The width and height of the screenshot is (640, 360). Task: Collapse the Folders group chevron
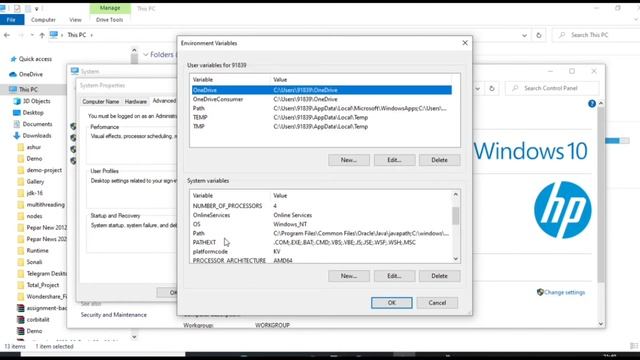click(146, 54)
